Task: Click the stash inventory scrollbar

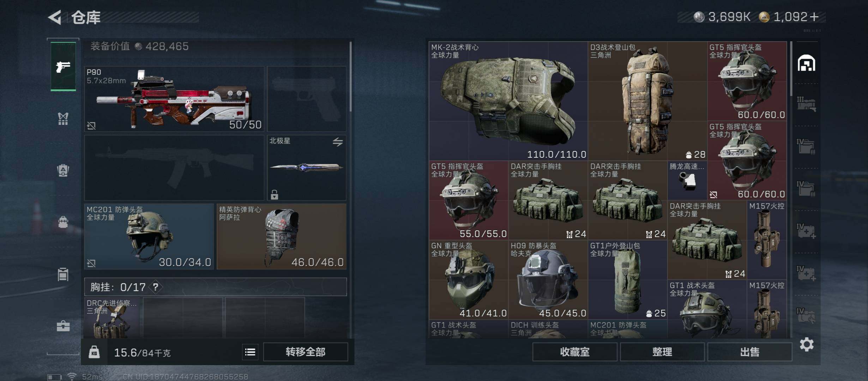Action: coord(791,69)
